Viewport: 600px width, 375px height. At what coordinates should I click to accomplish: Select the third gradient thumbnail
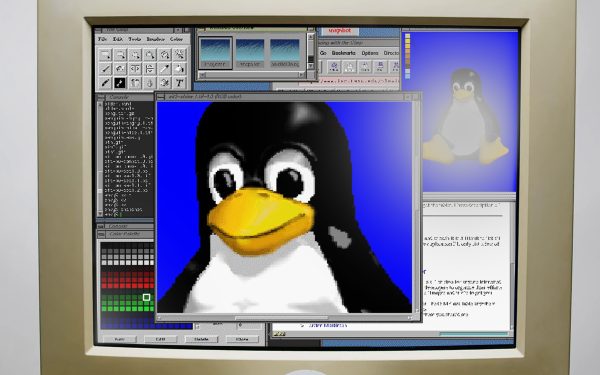point(285,53)
